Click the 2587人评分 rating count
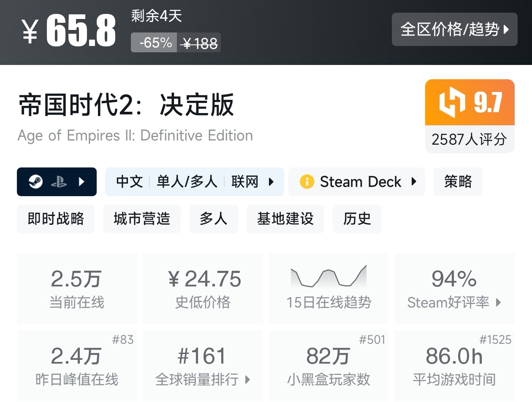This screenshot has width=532, height=402. (x=469, y=139)
